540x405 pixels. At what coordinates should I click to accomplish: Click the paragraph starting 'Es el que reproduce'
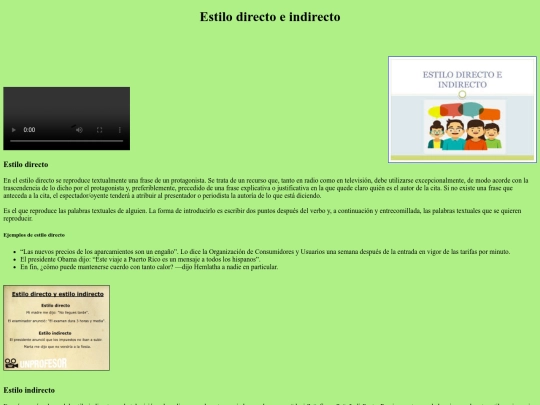coord(262,215)
